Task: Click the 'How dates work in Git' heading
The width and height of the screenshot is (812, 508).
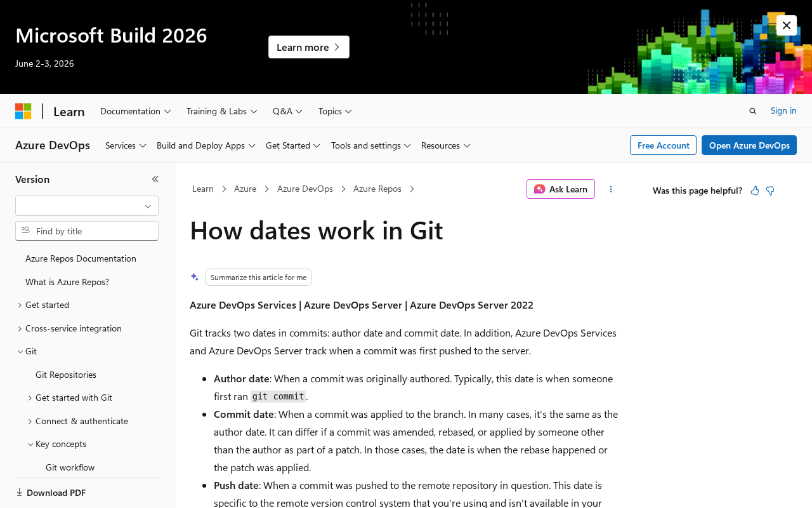Action: click(317, 230)
